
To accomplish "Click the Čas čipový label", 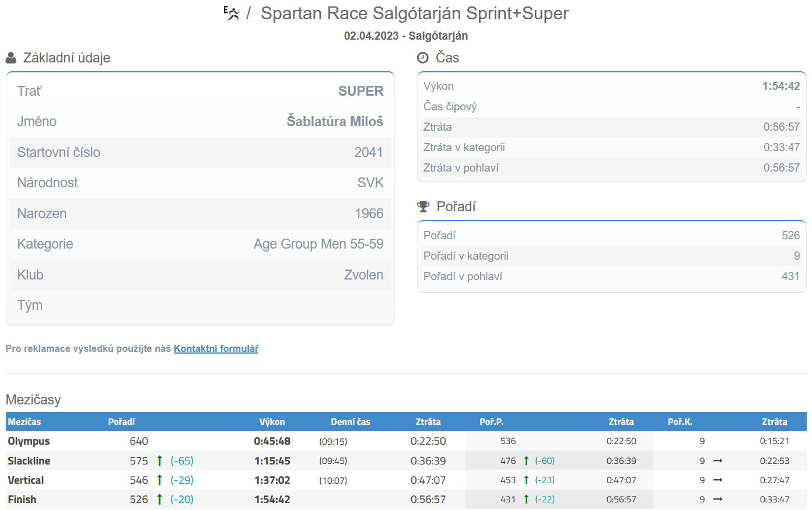I will pyautogui.click(x=450, y=106).
